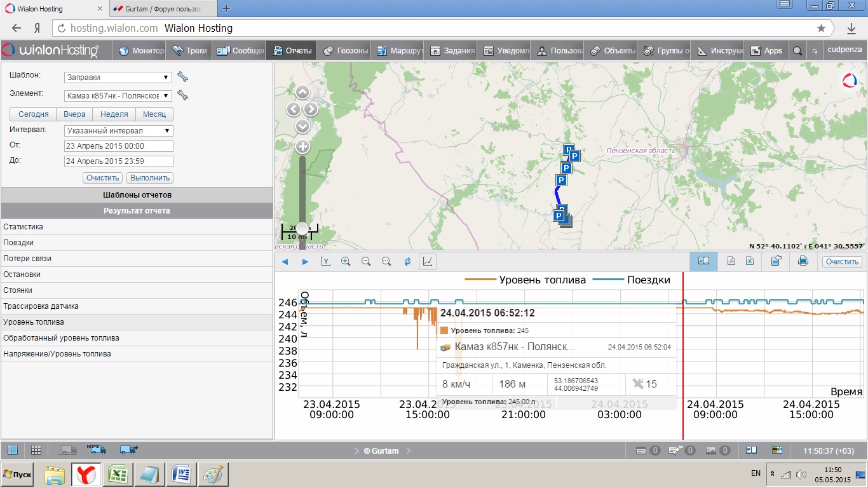The width and height of the screenshot is (868, 488).
Task: Toggle the chart trace cursor button
Action: [x=428, y=261]
